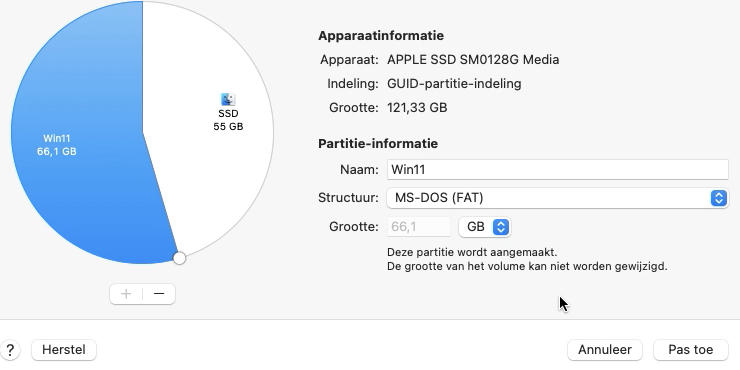Click the Apparaatinformatie heading
The height and width of the screenshot is (370, 740).
(x=381, y=35)
